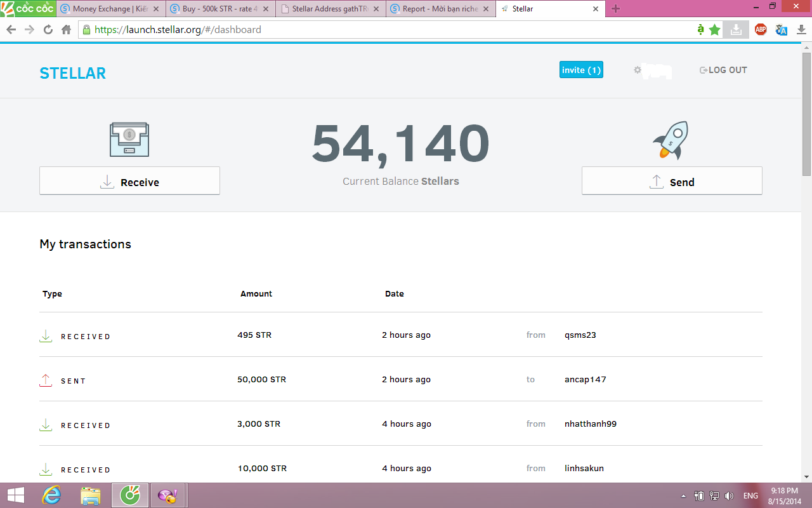Switch to the Report tab
This screenshot has width=812, height=508.
440,9
